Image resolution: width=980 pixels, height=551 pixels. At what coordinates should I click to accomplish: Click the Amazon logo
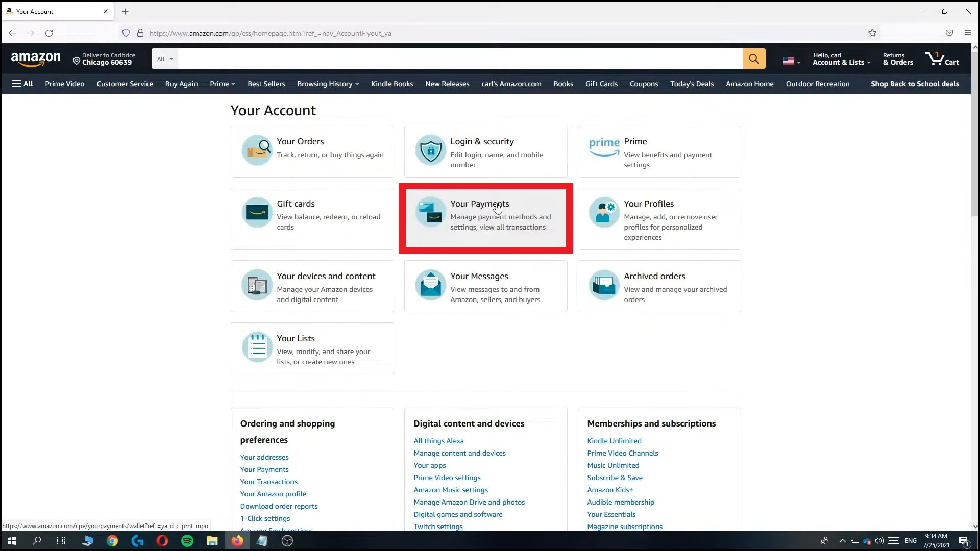click(36, 59)
